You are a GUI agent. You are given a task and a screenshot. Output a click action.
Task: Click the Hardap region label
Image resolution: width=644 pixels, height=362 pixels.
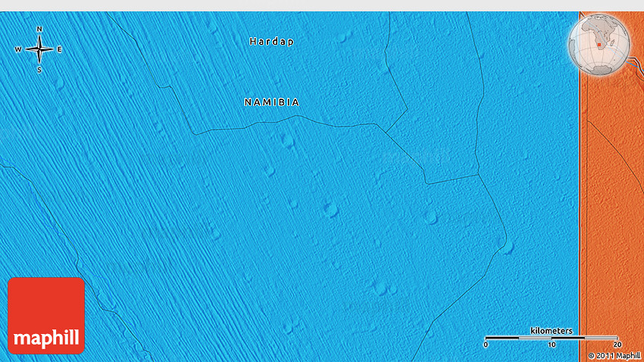coord(271,42)
